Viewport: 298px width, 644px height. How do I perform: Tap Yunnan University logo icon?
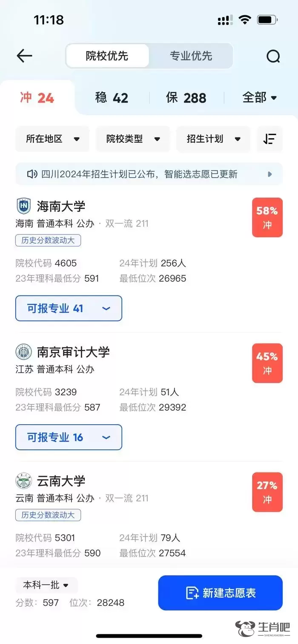(x=24, y=481)
